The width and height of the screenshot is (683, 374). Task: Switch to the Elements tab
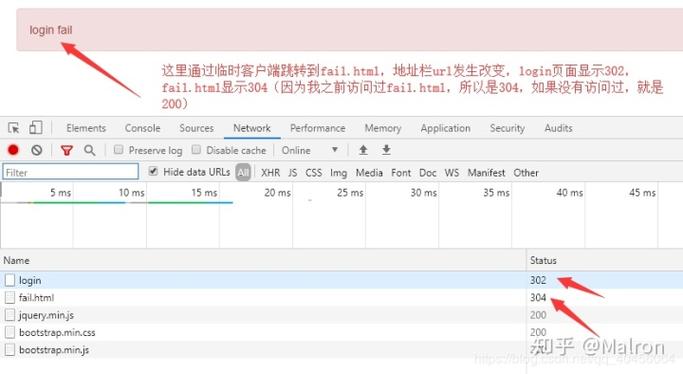tap(86, 128)
